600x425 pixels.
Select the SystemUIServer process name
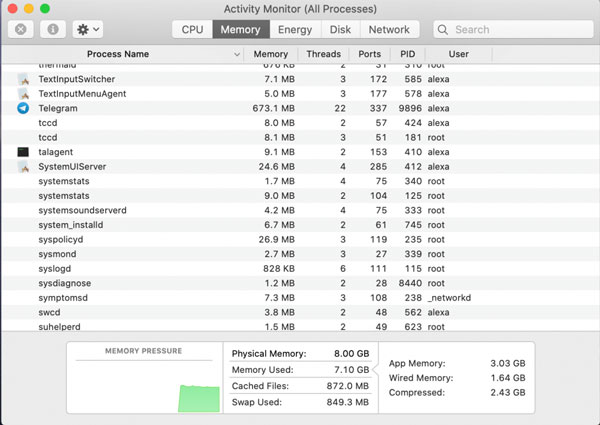(72, 166)
